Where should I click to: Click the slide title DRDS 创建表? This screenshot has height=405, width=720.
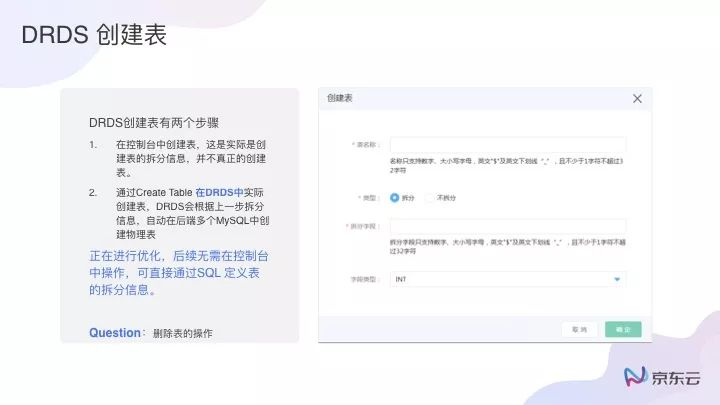coord(94,35)
